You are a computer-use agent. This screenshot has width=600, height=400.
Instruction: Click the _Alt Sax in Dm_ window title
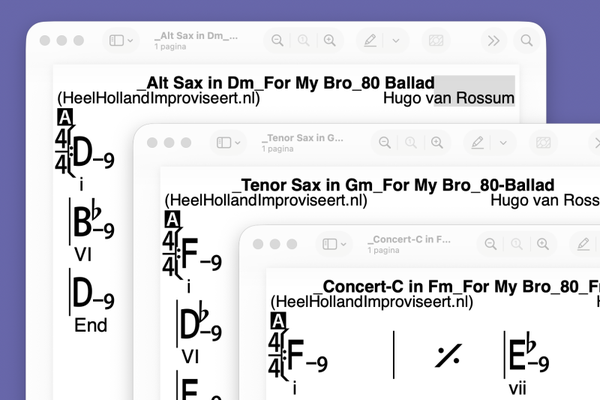(196, 36)
